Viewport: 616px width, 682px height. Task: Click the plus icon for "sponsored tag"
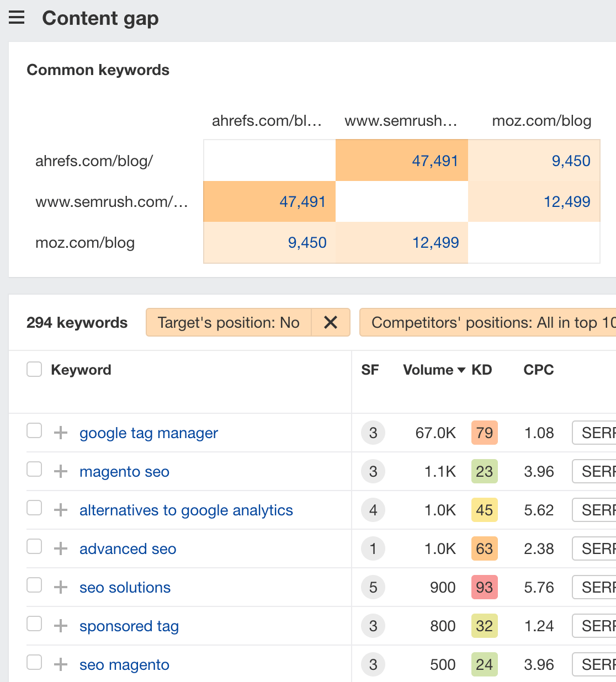pyautogui.click(x=60, y=626)
